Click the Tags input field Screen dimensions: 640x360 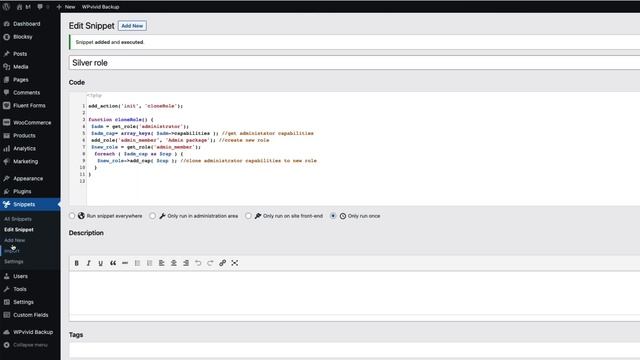354,350
